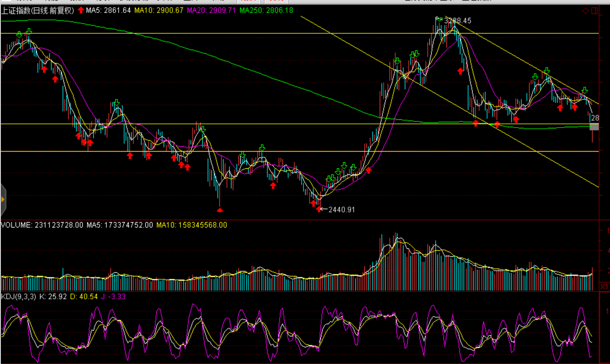Click the volume MA10 yellow value label

click(x=191, y=225)
